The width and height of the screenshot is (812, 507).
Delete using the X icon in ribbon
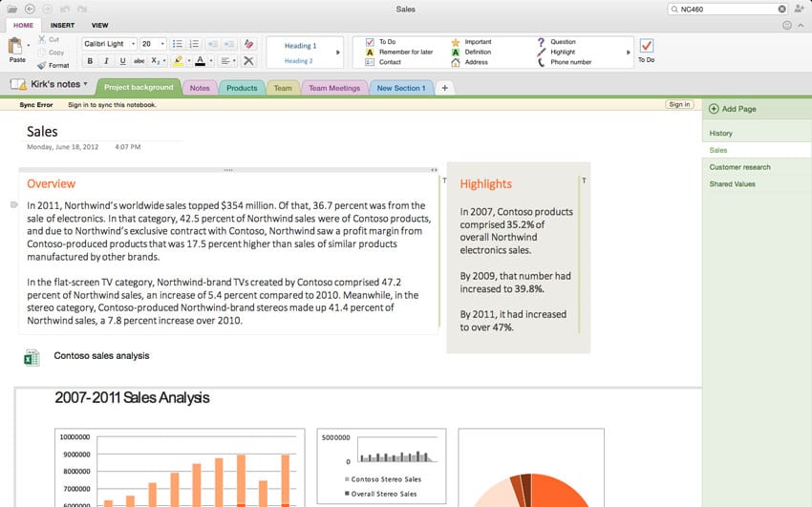249,61
